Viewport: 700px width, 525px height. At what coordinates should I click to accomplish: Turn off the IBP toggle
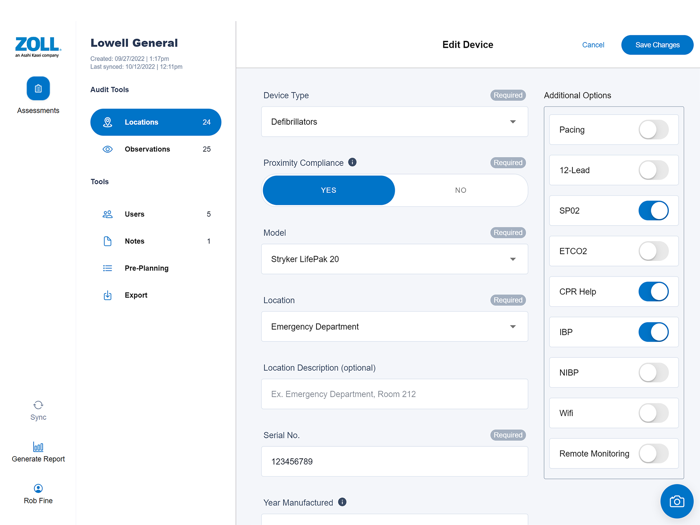[x=654, y=332]
